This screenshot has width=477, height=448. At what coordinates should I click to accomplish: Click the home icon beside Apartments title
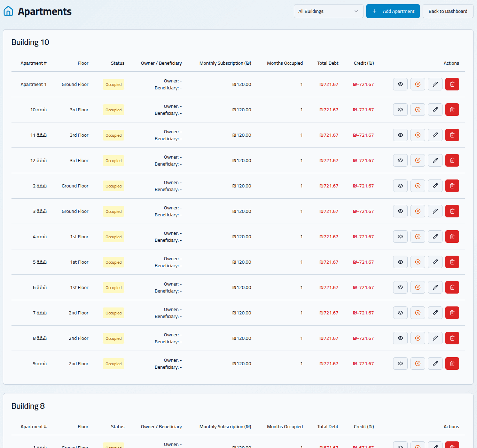(8, 11)
